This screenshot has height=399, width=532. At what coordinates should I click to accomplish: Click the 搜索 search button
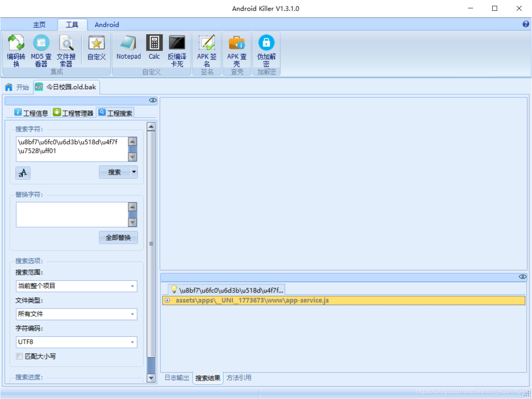click(115, 172)
